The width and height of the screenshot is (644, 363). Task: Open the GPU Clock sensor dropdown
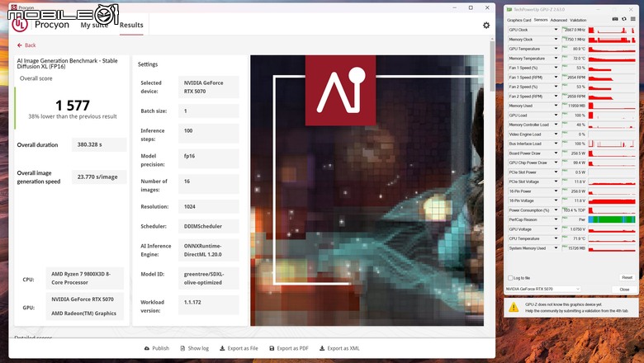(x=556, y=30)
